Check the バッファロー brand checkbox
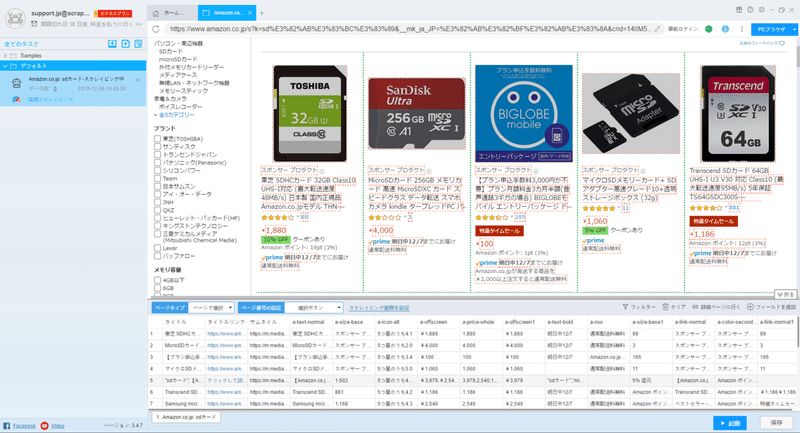The image size is (800, 433). [158, 256]
